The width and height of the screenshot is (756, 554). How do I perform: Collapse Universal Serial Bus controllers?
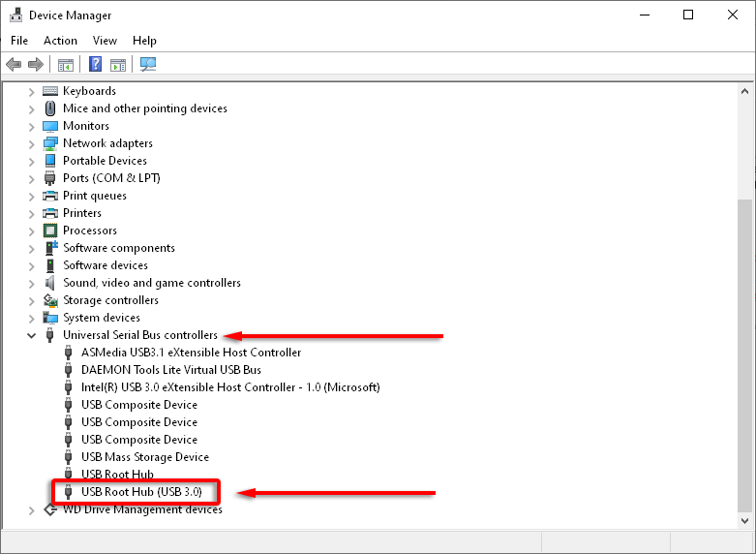[x=31, y=335]
